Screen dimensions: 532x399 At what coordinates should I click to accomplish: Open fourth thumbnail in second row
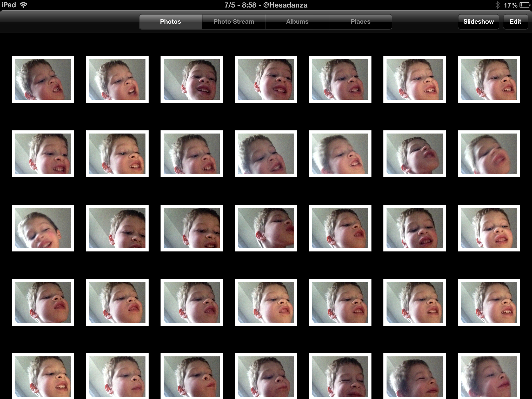[x=266, y=154]
